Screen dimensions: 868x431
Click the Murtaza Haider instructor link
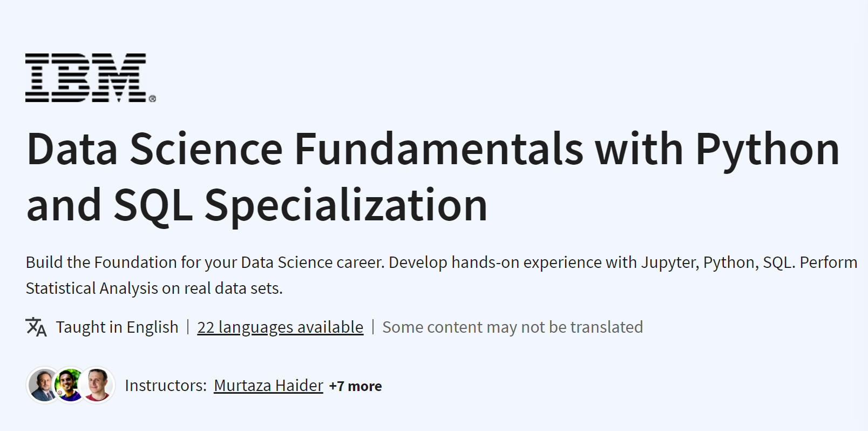point(268,385)
